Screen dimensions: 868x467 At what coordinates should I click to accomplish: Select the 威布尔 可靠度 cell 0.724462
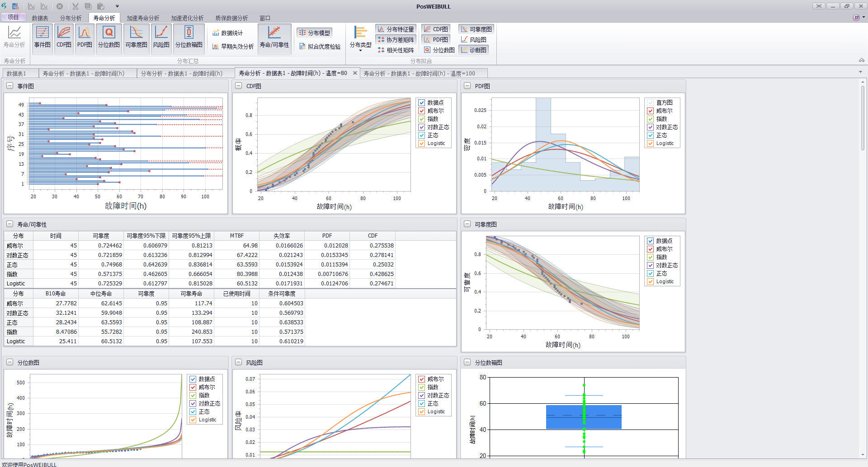coord(101,246)
